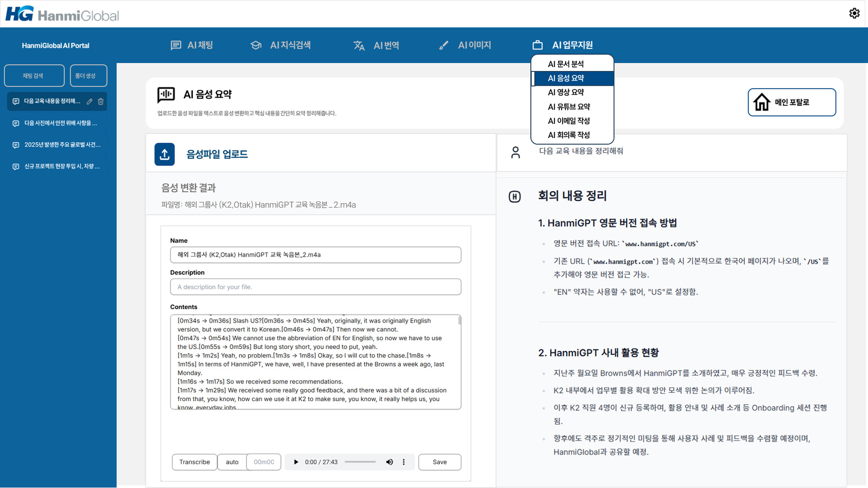Click the Transcribe button
The height and width of the screenshot is (488, 868).
pyautogui.click(x=194, y=462)
